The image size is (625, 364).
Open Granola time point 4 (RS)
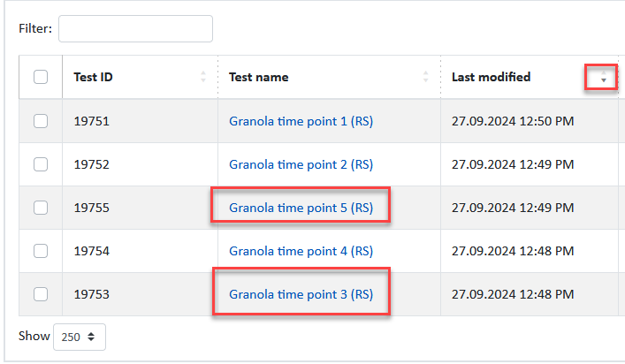click(301, 251)
